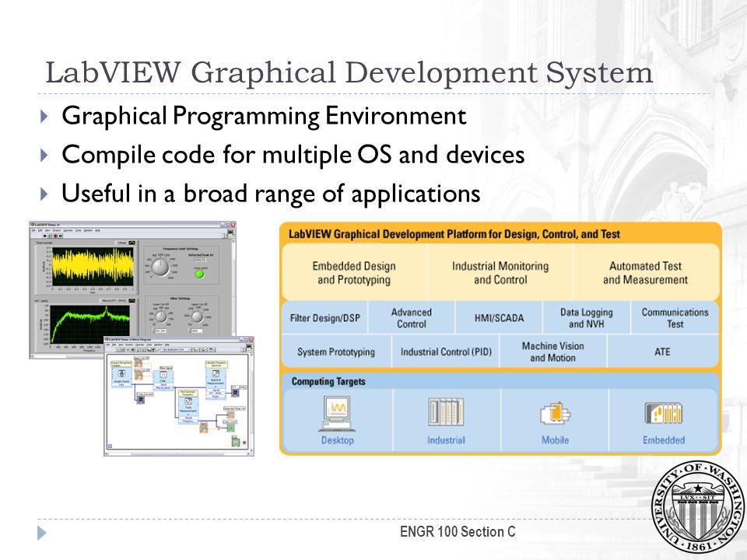Click the Filter Design/DSP cell
The width and height of the screenshot is (747, 560).
pyautogui.click(x=325, y=317)
